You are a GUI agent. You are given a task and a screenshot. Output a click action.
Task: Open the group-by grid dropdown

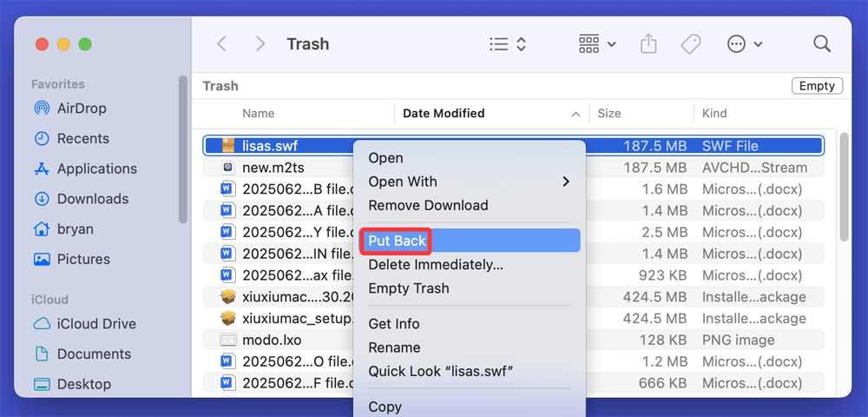[597, 44]
